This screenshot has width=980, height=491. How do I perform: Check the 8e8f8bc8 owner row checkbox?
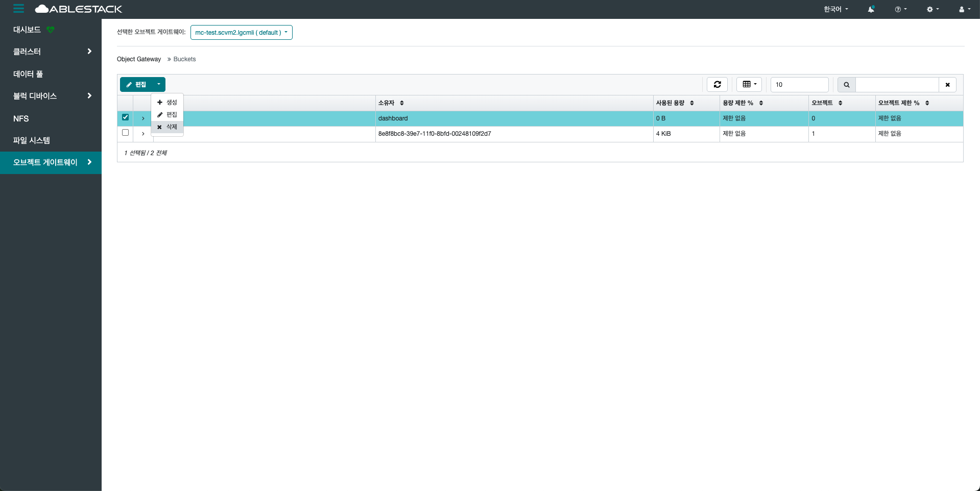tap(125, 133)
